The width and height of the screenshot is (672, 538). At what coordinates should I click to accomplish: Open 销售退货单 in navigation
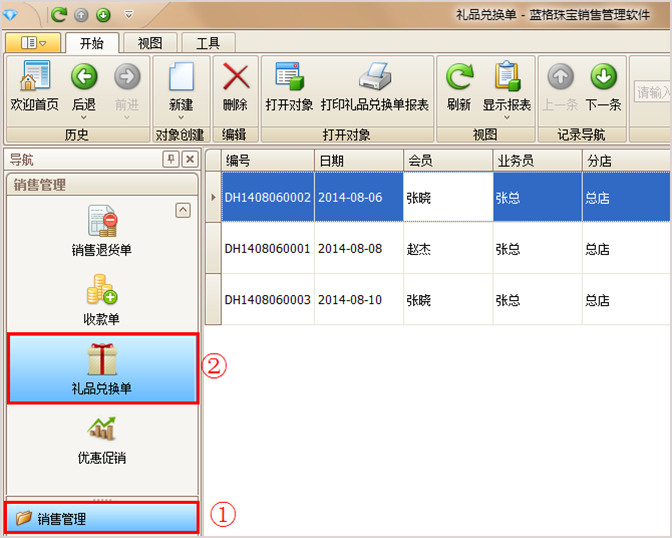(102, 230)
